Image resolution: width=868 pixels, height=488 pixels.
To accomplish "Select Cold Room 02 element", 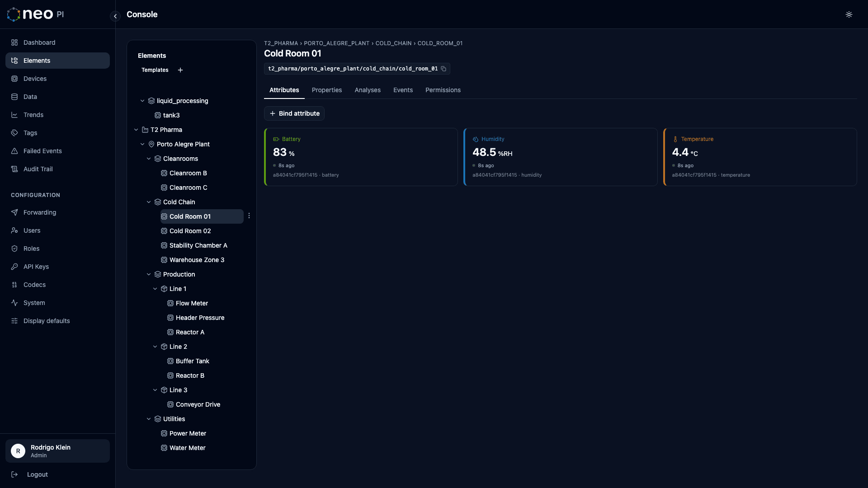I will (190, 231).
